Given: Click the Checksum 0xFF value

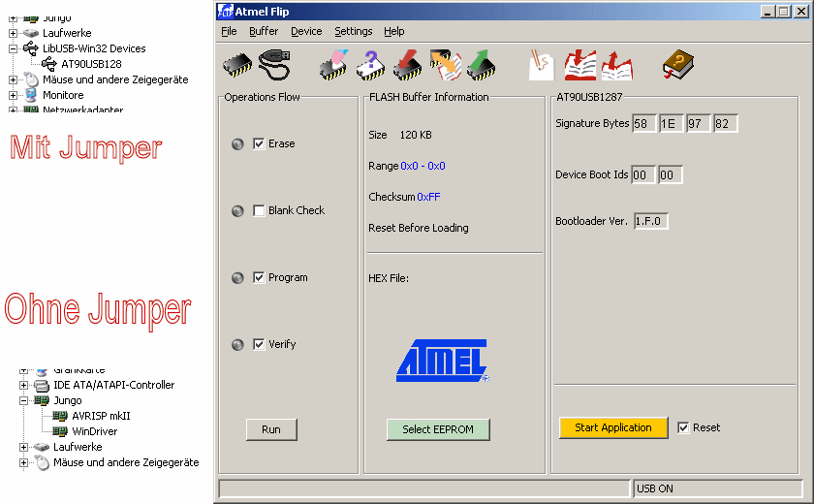Looking at the screenshot, I should click(x=428, y=198).
